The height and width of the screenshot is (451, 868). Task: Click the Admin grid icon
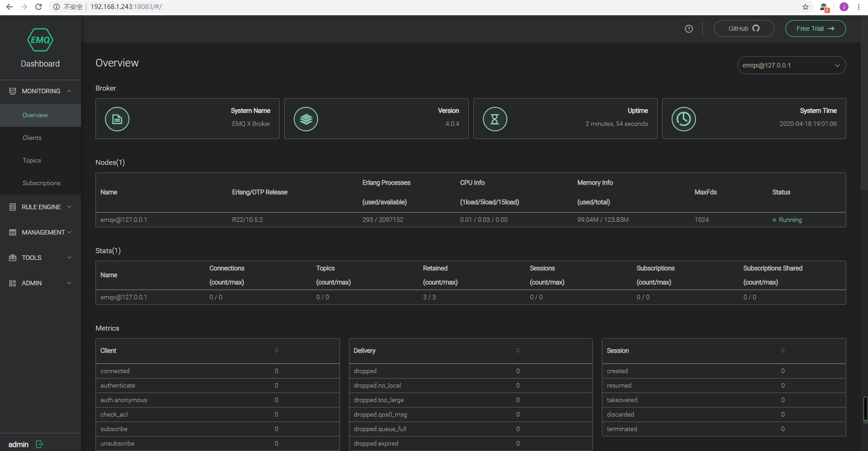click(13, 283)
